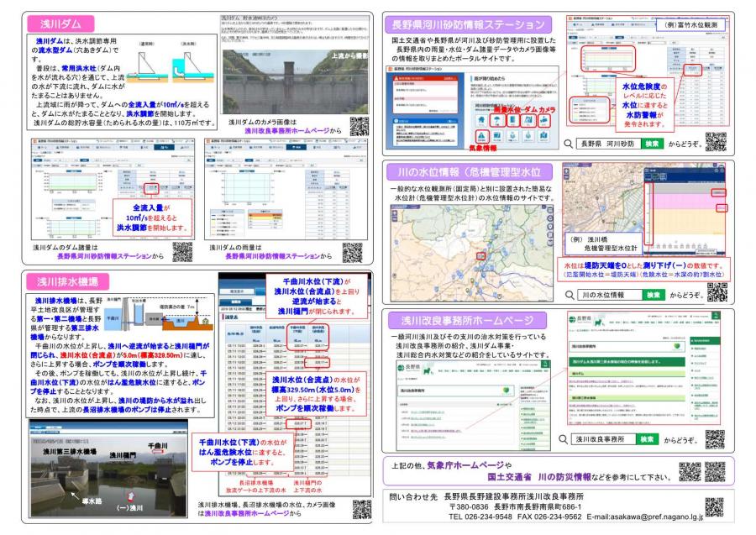Viewport: 756px width, 535px height.
Task: Click the dam (ダム) icon in the portal grid
Action: [529, 120]
